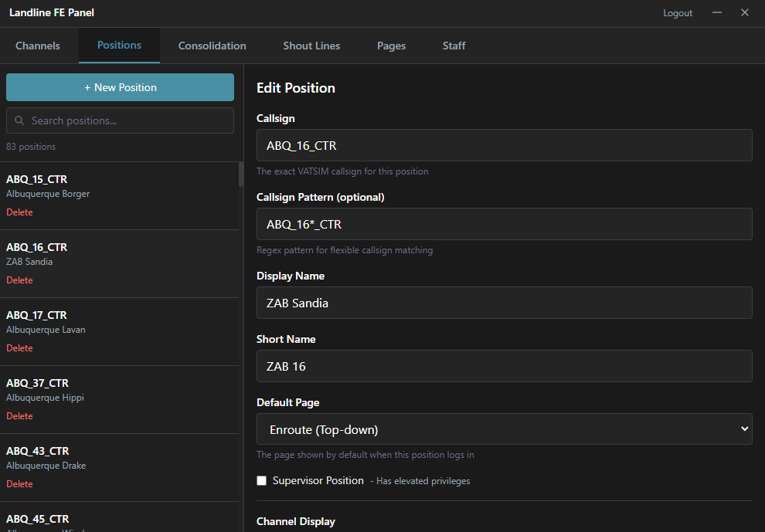Click the Callsign field showing ABQ_16_CTR

502,145
